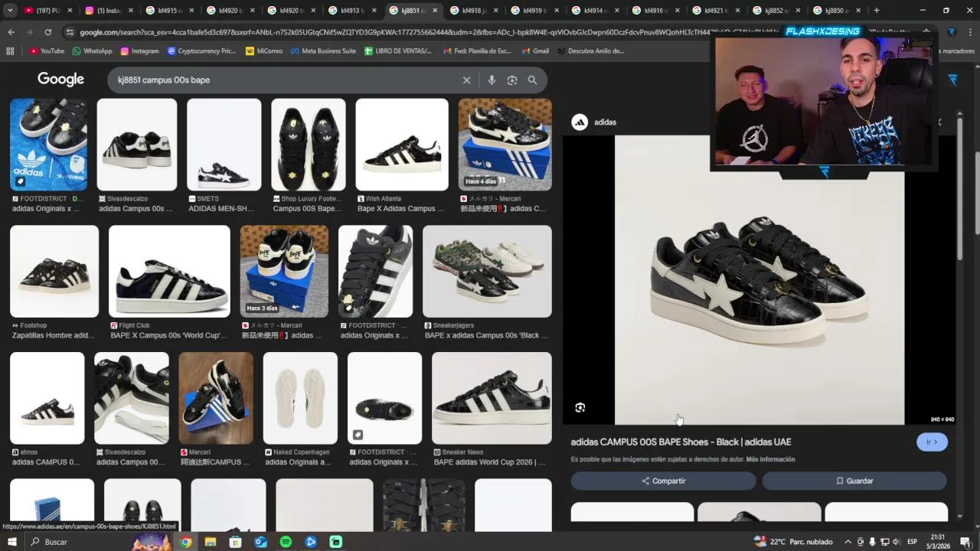Click the 22°C Parc. nublado weather widget

tap(793, 542)
